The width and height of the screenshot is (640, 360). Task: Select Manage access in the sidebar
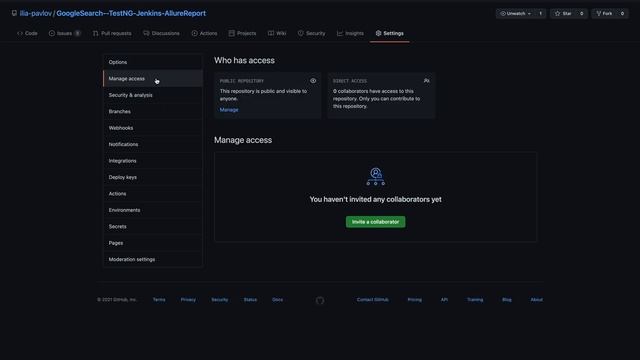click(x=153, y=78)
